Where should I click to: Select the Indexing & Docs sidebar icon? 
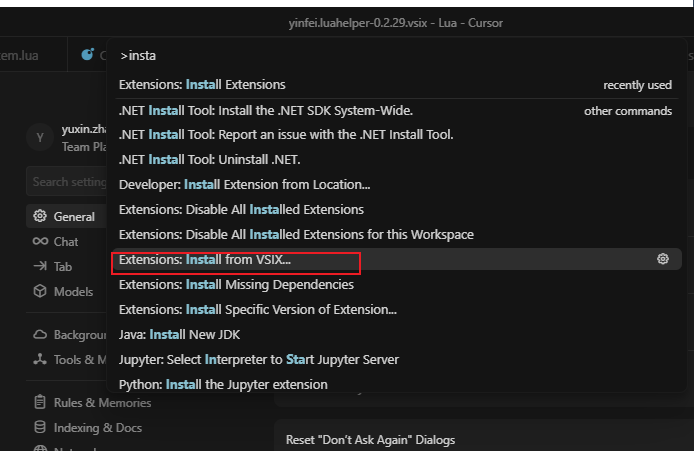point(40,428)
